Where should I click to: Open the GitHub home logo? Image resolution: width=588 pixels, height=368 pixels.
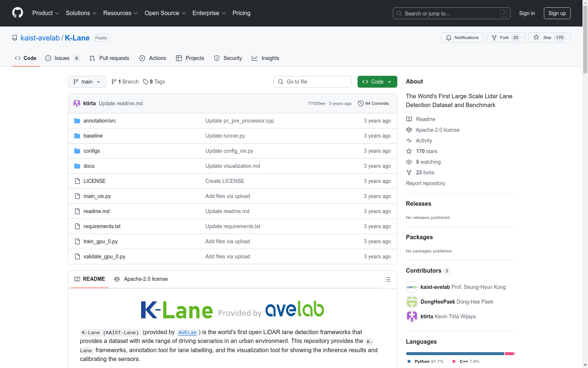coord(18,13)
